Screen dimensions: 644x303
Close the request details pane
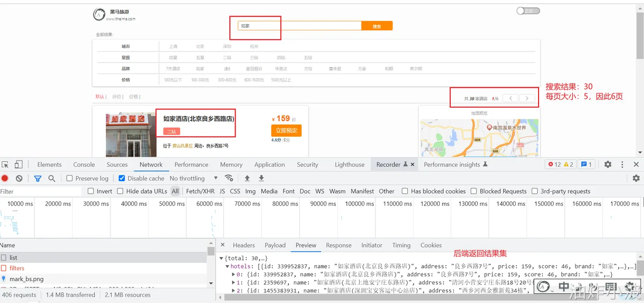pos(223,245)
